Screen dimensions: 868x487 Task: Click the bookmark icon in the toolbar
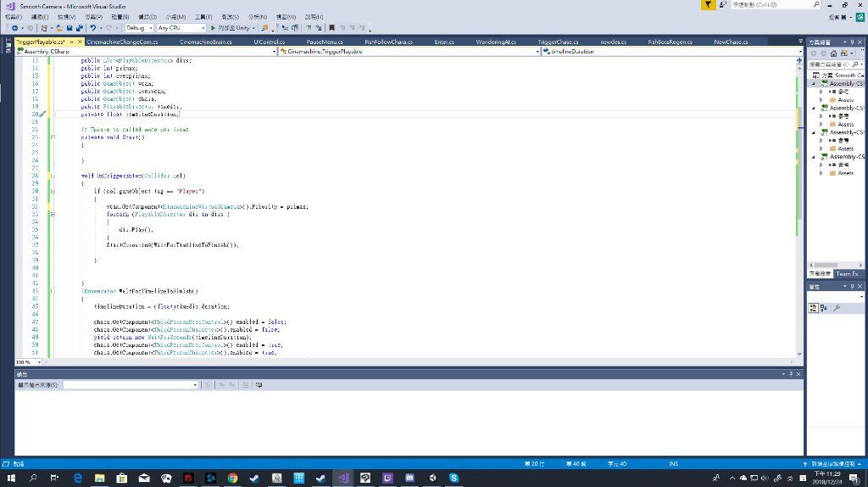tap(331, 28)
